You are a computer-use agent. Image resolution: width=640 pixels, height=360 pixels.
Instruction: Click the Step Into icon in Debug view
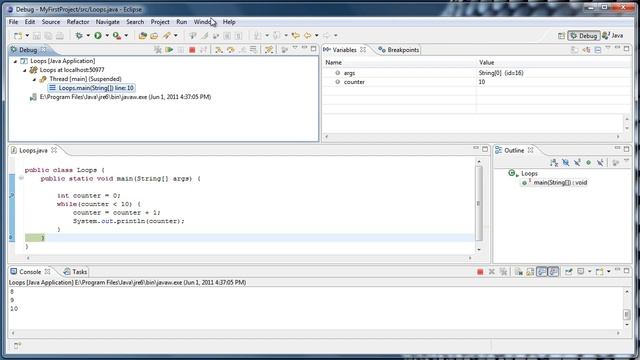point(219,50)
